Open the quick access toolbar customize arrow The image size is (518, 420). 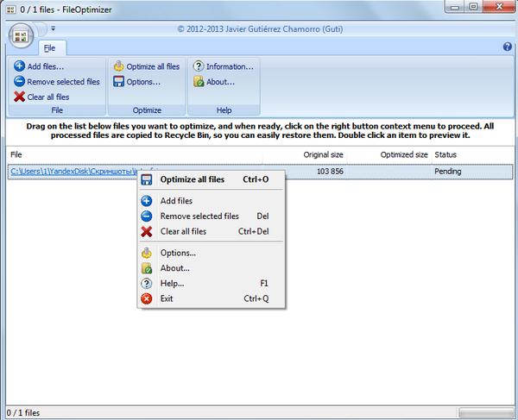tap(54, 28)
